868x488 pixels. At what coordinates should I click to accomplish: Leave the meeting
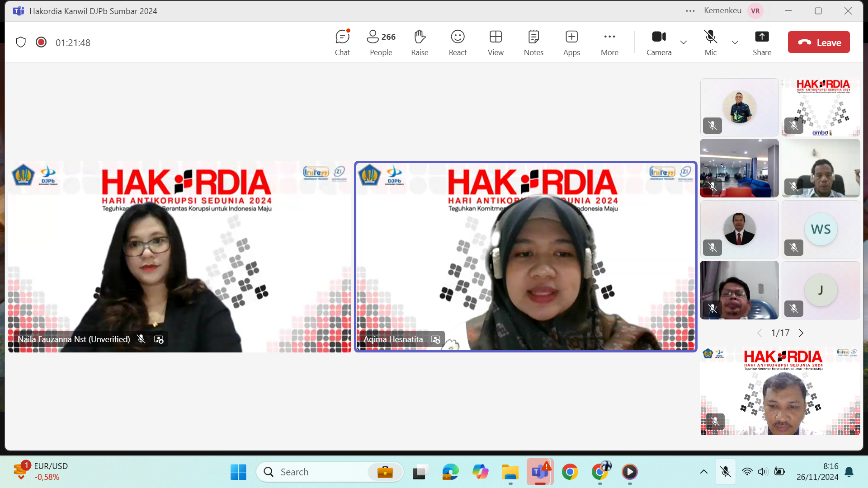click(819, 42)
